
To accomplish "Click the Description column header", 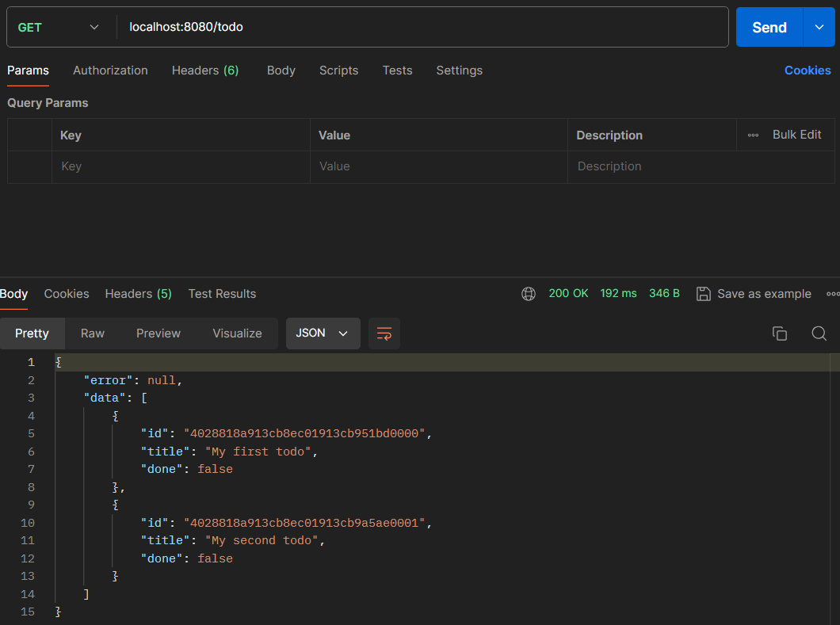I will click(609, 135).
